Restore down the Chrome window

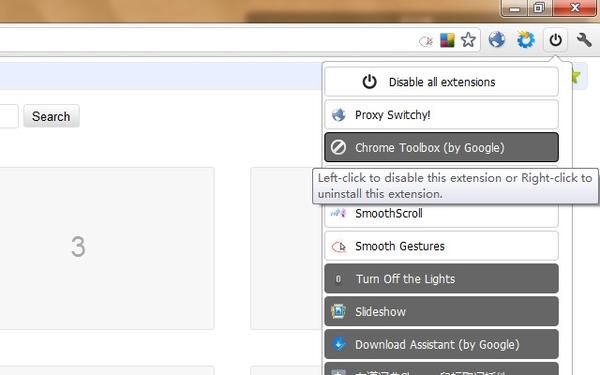click(x=539, y=8)
